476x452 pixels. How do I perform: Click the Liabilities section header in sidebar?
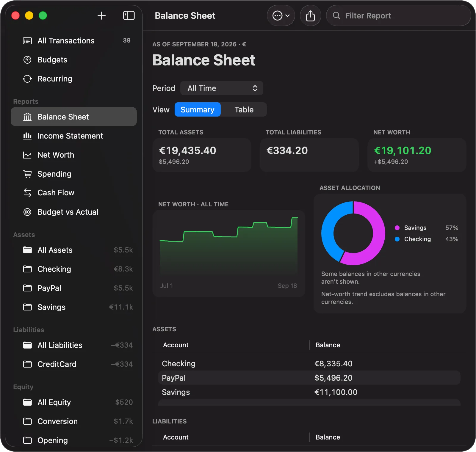pos(29,330)
